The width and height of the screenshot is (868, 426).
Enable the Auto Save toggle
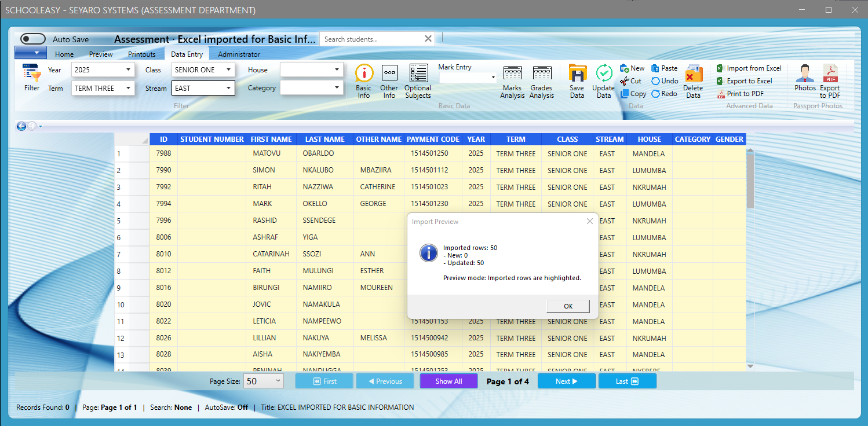(32, 38)
